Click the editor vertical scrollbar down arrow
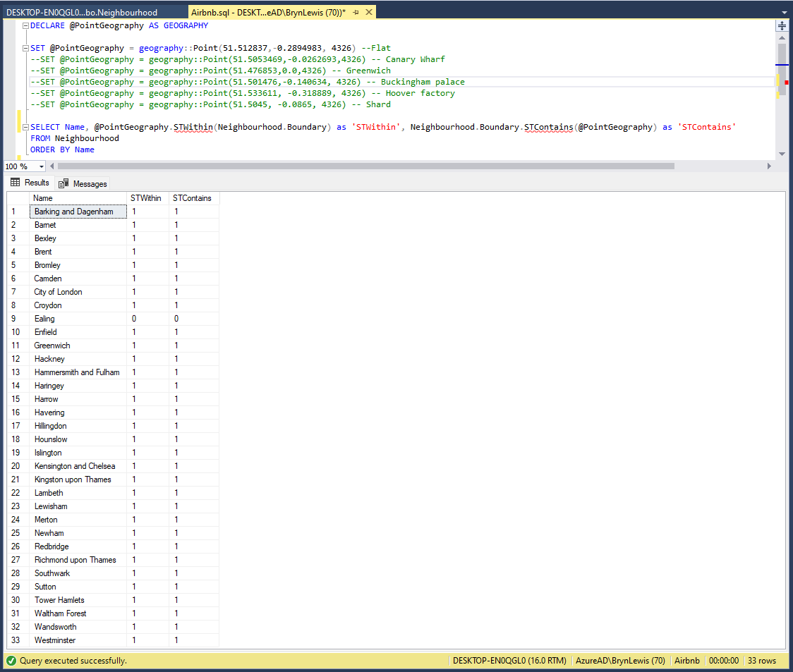This screenshot has height=672, width=793. pyautogui.click(x=782, y=154)
